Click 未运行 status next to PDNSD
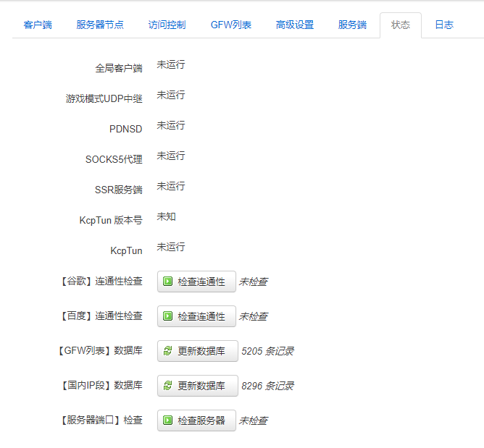The height and width of the screenshot is (448, 484). pos(171,125)
